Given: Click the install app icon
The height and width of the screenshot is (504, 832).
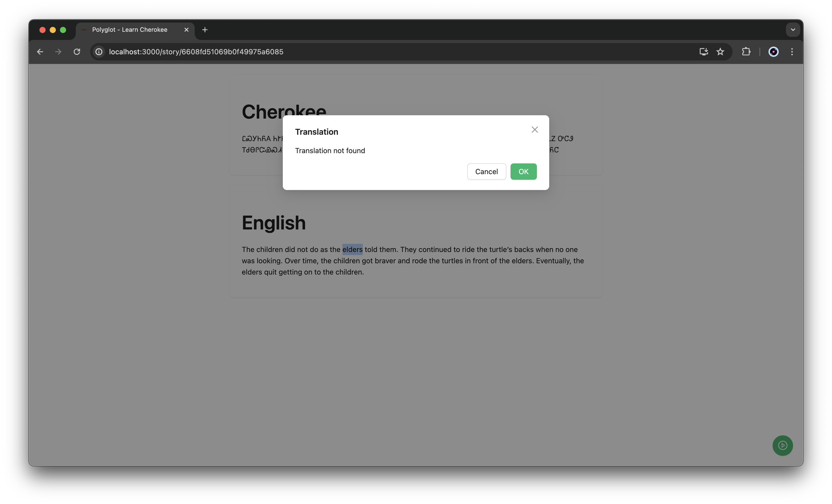Looking at the screenshot, I should (703, 52).
